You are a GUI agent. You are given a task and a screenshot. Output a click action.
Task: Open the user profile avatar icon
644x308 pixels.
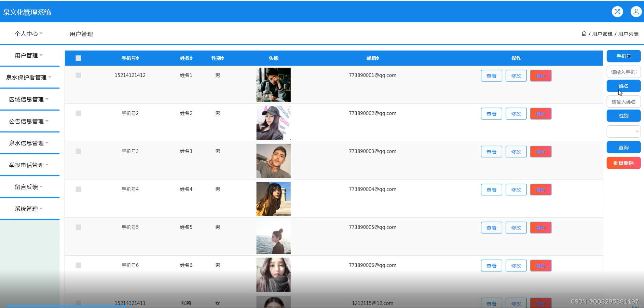coord(636,12)
